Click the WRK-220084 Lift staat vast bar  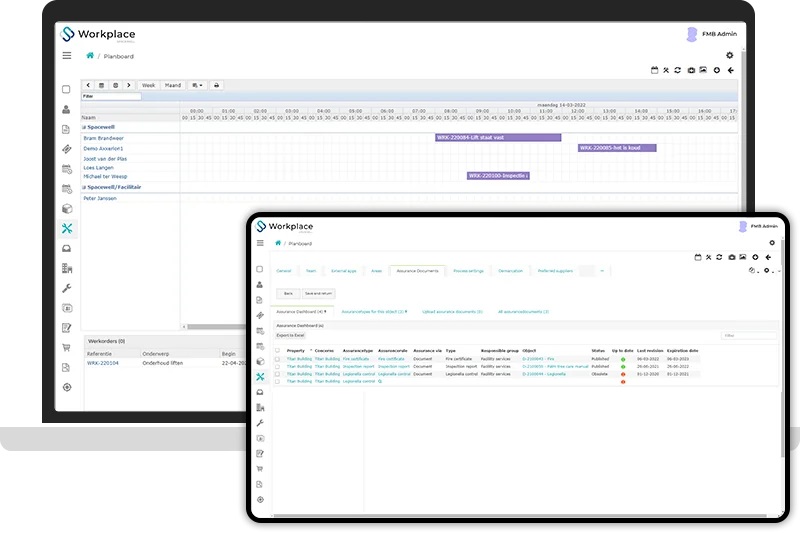click(498, 137)
